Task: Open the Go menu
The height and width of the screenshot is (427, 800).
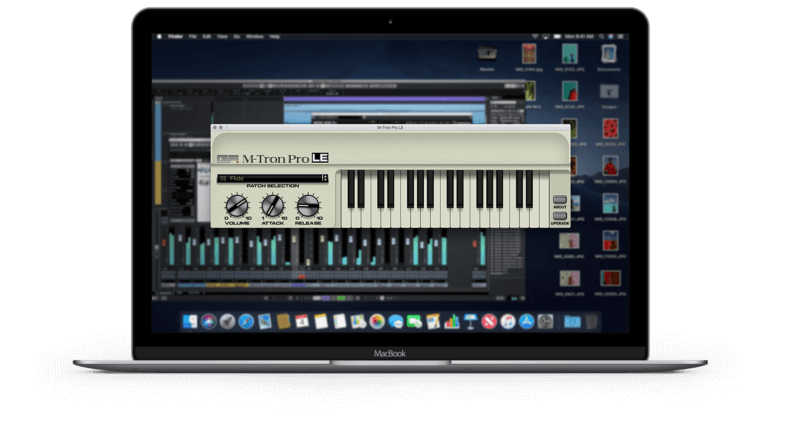Action: tap(237, 37)
